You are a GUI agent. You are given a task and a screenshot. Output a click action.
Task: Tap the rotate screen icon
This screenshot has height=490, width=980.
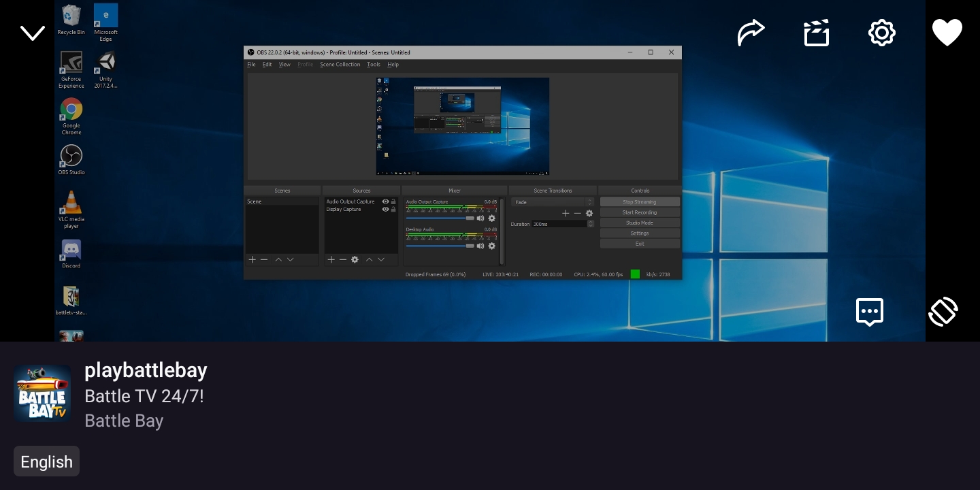[943, 312]
